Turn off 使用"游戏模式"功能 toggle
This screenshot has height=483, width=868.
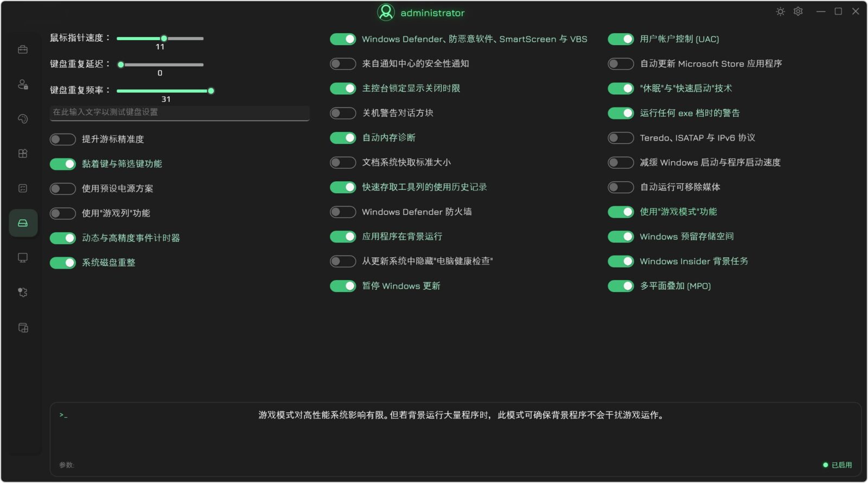pos(621,212)
